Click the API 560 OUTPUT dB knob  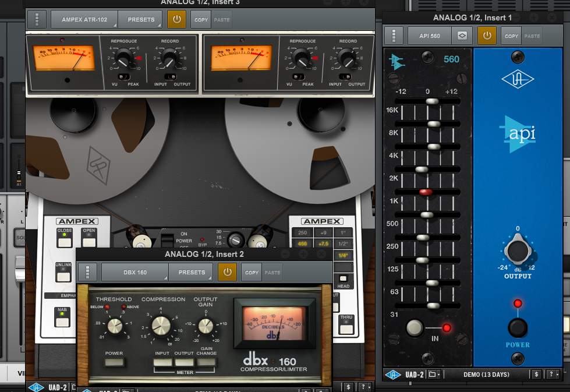518,250
